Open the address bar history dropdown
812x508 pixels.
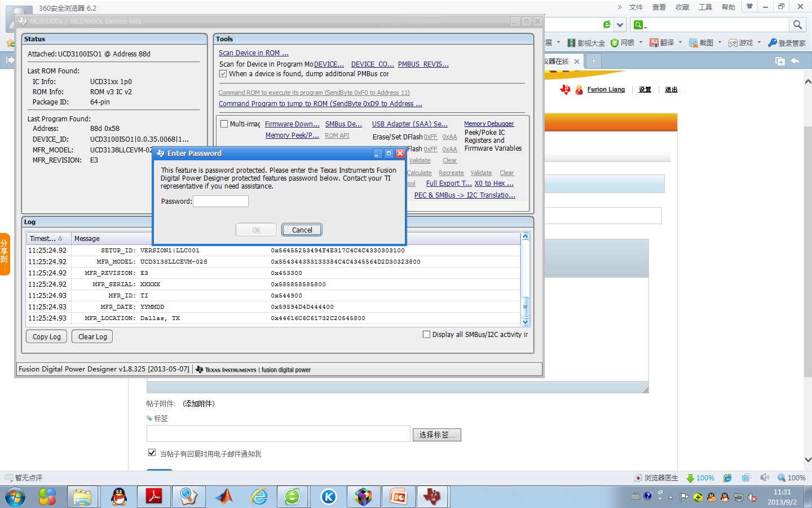[620, 25]
